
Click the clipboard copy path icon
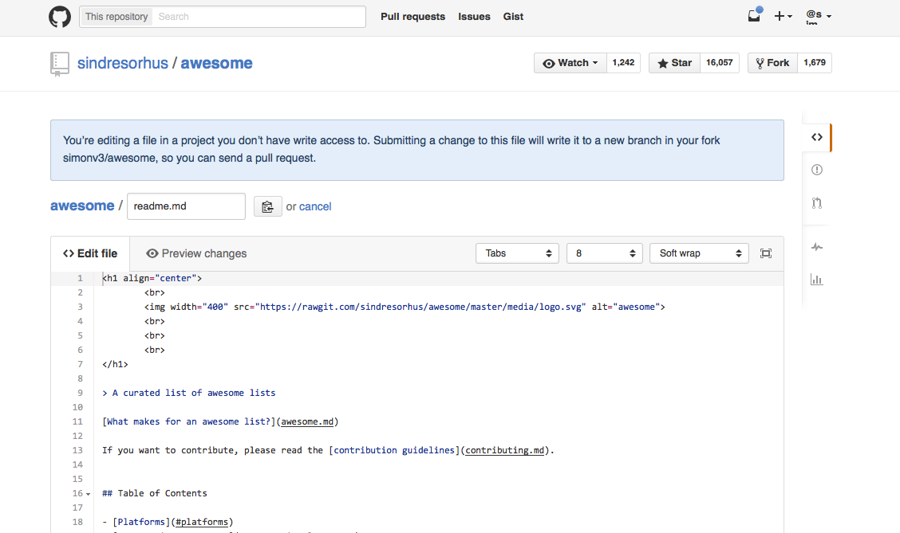point(267,207)
